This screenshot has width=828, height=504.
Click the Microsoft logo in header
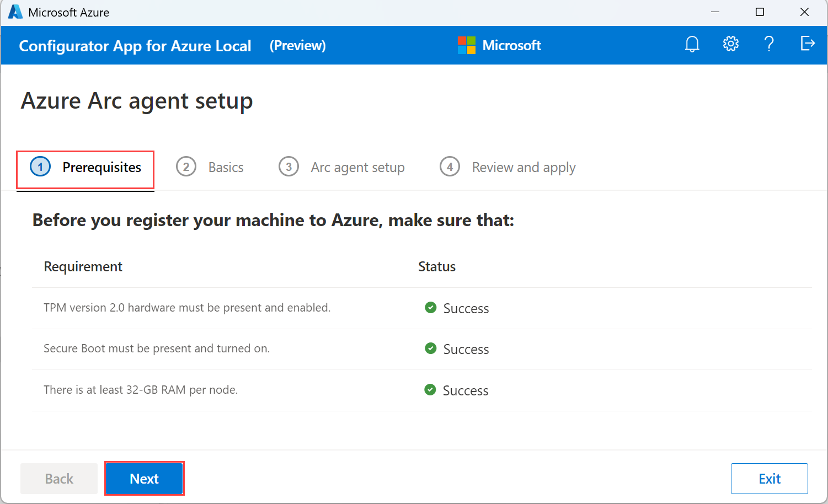[466, 45]
